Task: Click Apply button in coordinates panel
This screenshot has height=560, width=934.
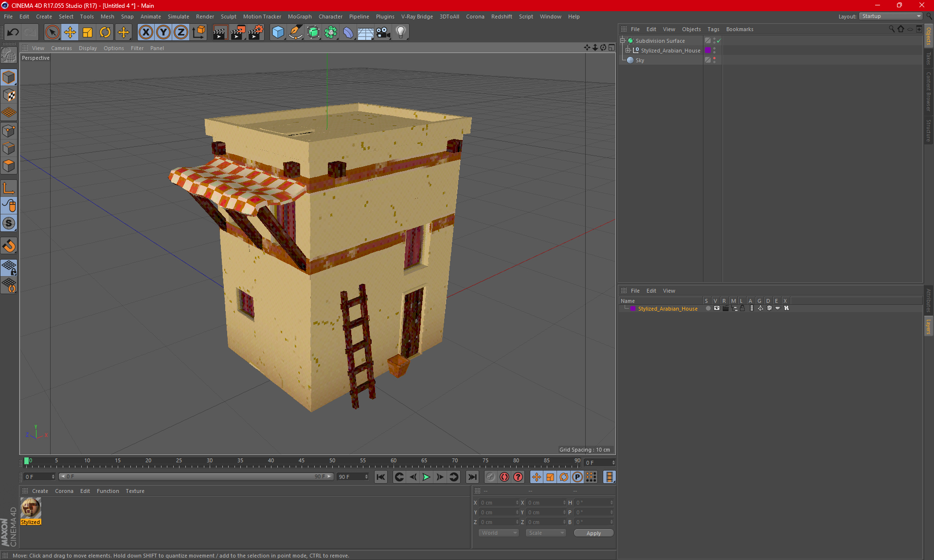Action: [593, 533]
